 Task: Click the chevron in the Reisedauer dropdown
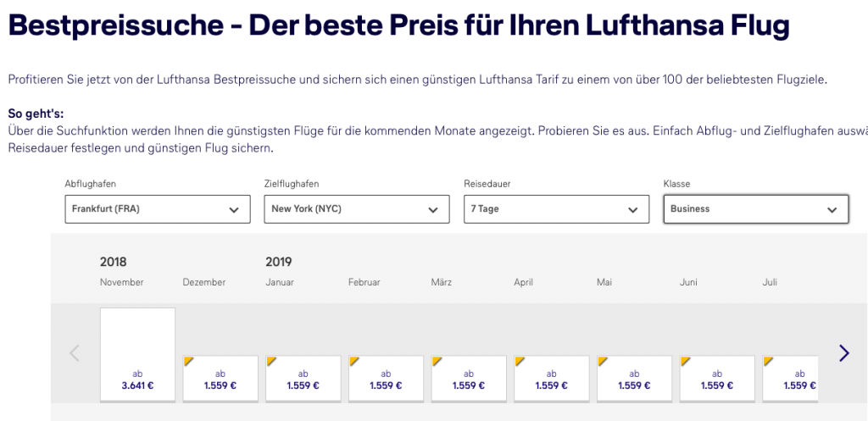pyautogui.click(x=632, y=210)
